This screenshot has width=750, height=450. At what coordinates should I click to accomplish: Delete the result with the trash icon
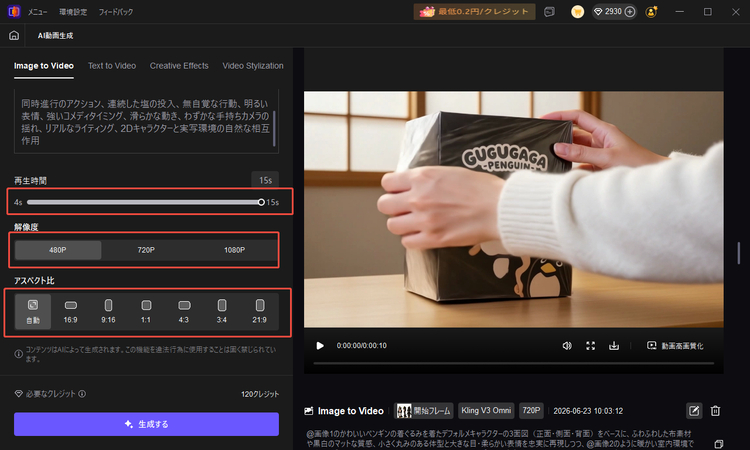715,411
